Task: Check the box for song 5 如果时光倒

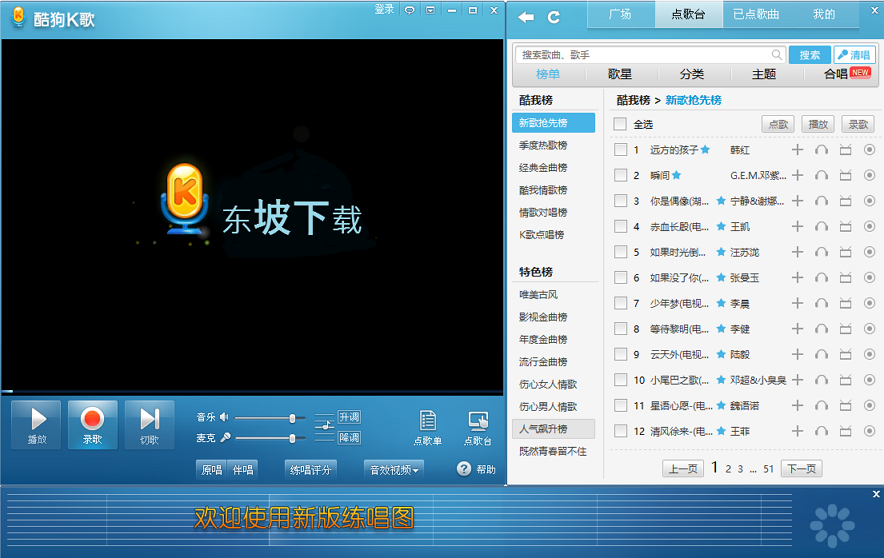Action: (x=620, y=252)
